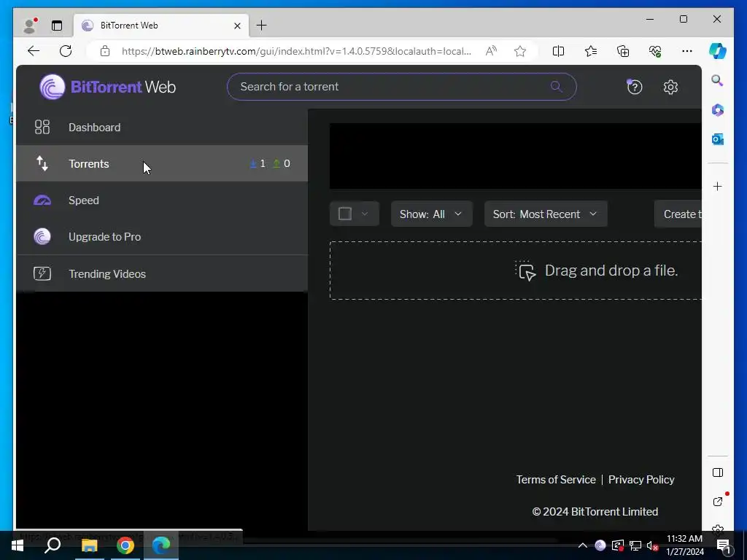Open Browser essentials heart icon
747x560 pixels.
click(x=655, y=51)
